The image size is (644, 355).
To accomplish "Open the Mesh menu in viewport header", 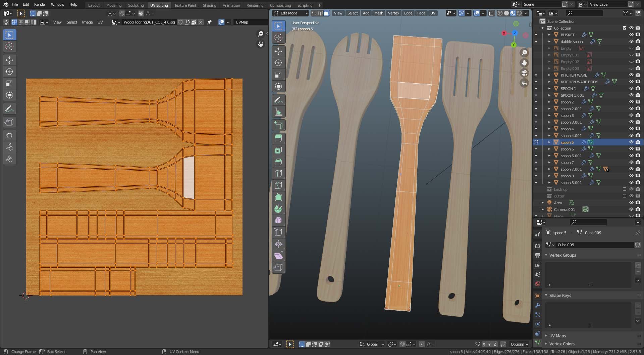I will tap(379, 13).
